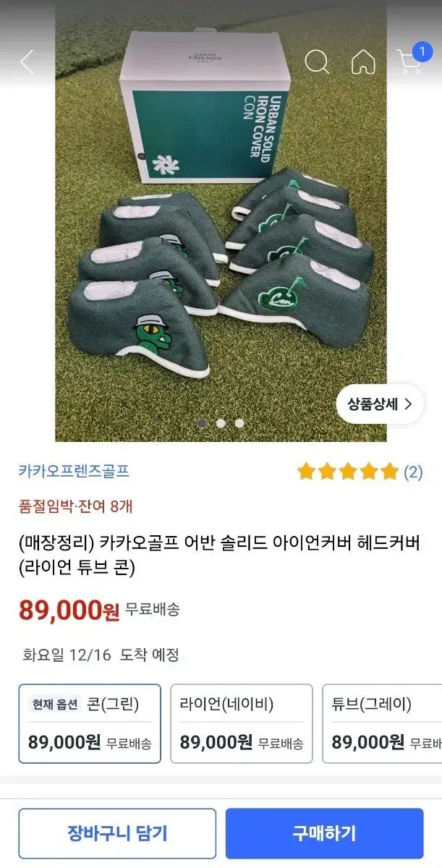Screen dimensions: 442x868
Task: Open the shopping cart icon
Action: [x=409, y=64]
